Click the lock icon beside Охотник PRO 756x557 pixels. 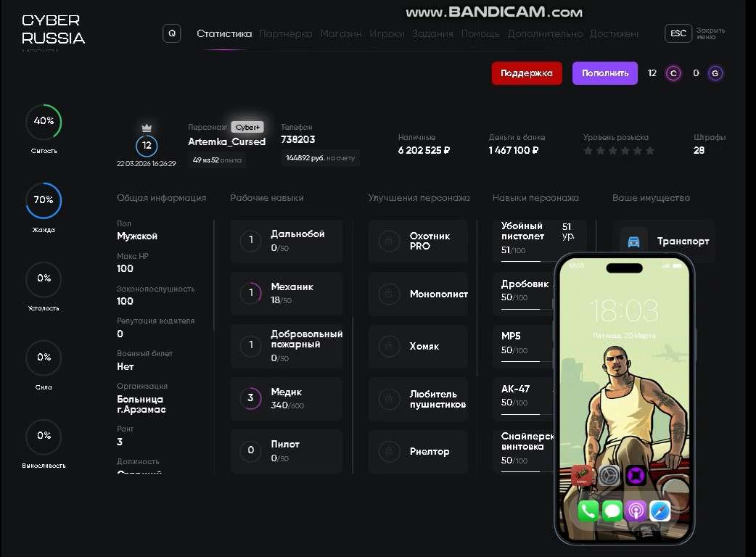coord(389,241)
